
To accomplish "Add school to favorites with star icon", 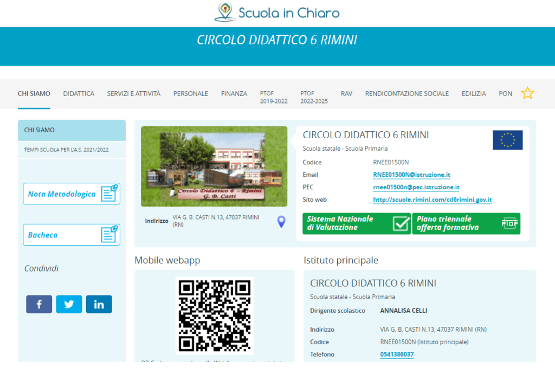I will tap(527, 93).
